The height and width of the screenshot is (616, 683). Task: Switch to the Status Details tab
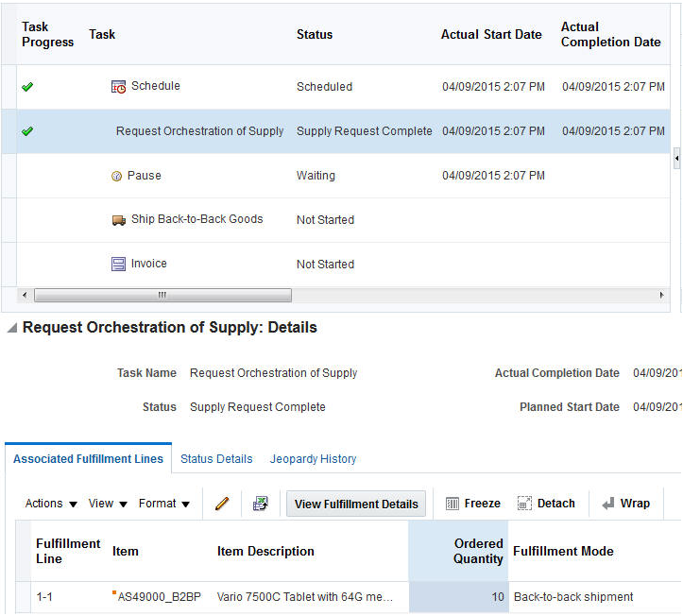216,459
